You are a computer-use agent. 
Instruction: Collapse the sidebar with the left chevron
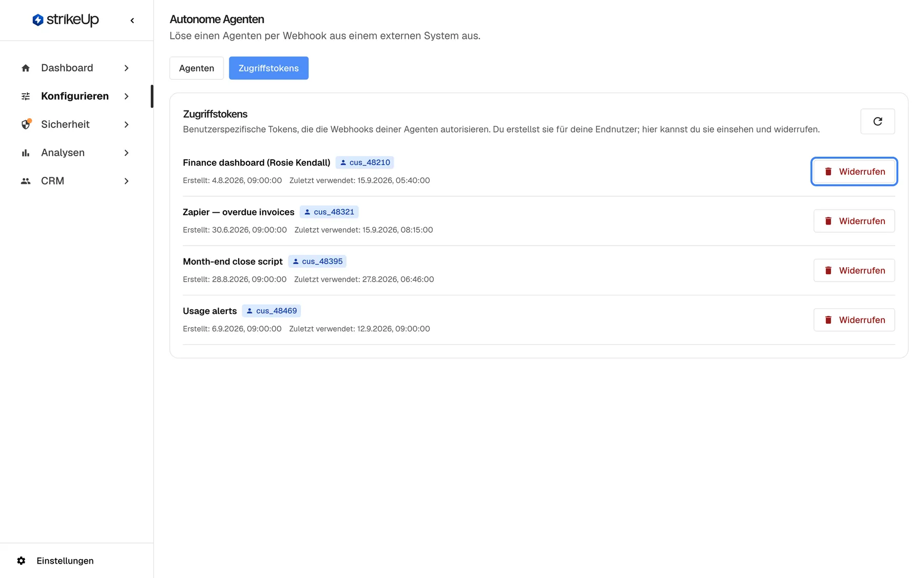coord(132,21)
